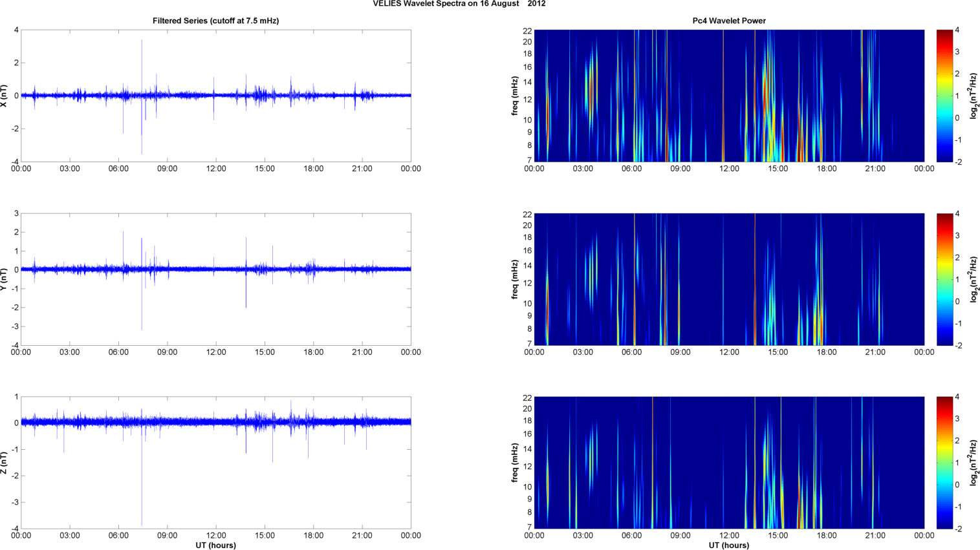Click the top wavelet power spectrogram
The width and height of the screenshot is (980, 550).
click(x=729, y=96)
